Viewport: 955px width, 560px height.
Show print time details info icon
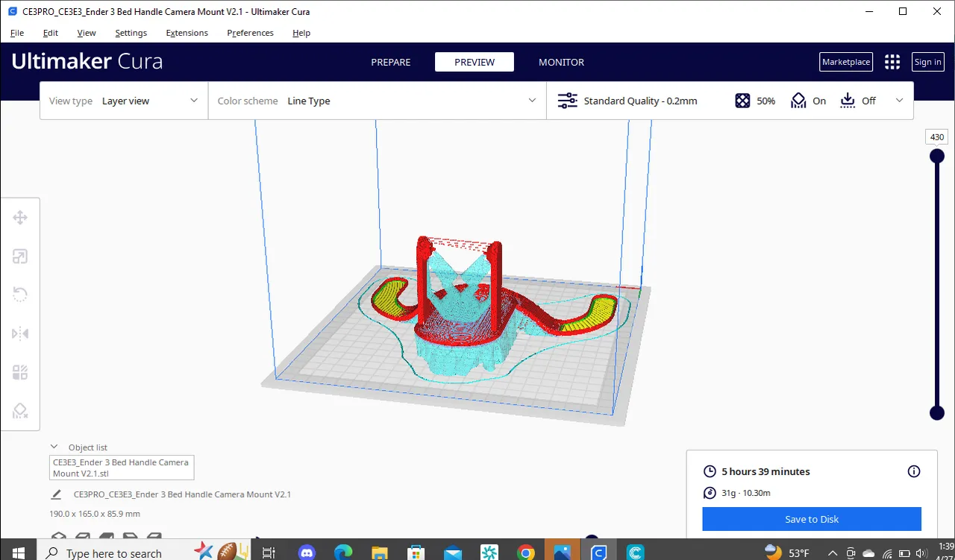914,471
